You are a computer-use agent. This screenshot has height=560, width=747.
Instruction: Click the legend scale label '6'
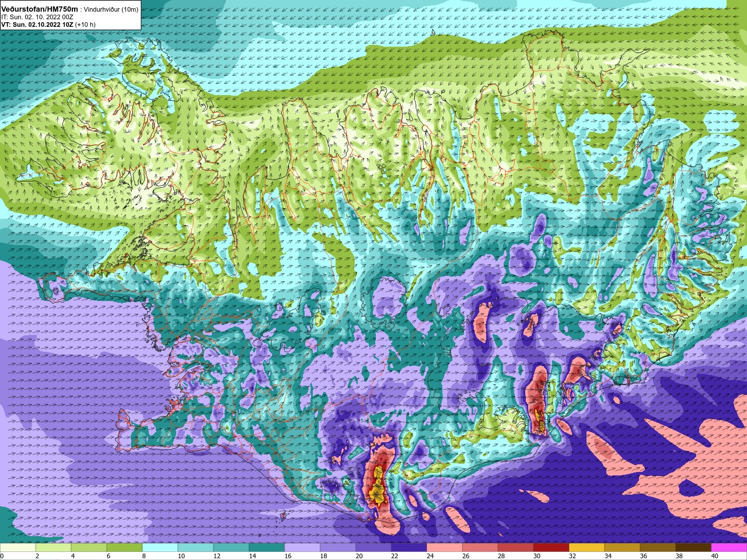(x=109, y=556)
